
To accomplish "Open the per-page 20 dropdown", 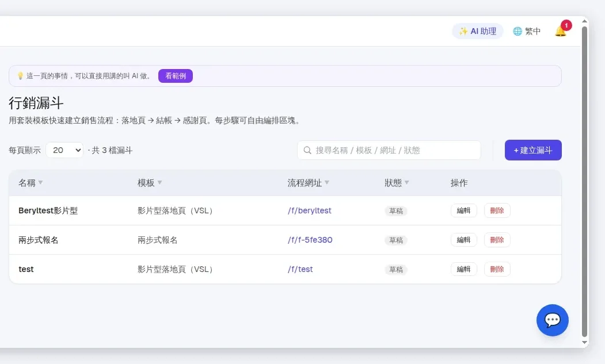I will tap(64, 150).
